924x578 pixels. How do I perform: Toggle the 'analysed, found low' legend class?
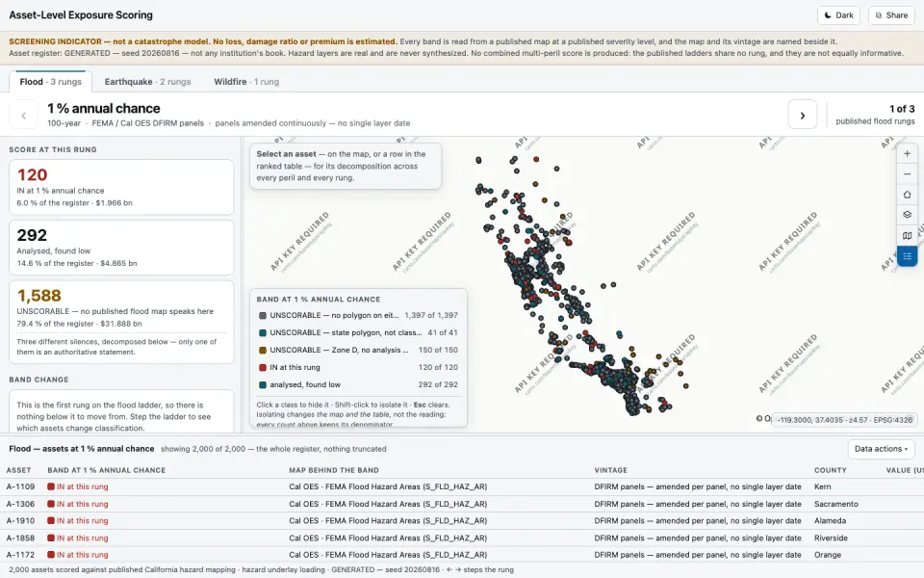(x=358, y=384)
